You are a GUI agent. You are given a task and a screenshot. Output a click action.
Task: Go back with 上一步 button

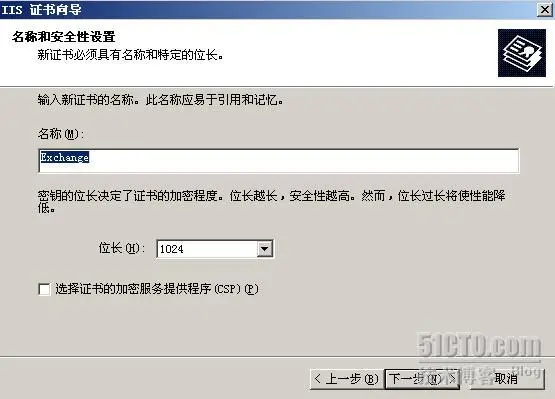pos(347,379)
